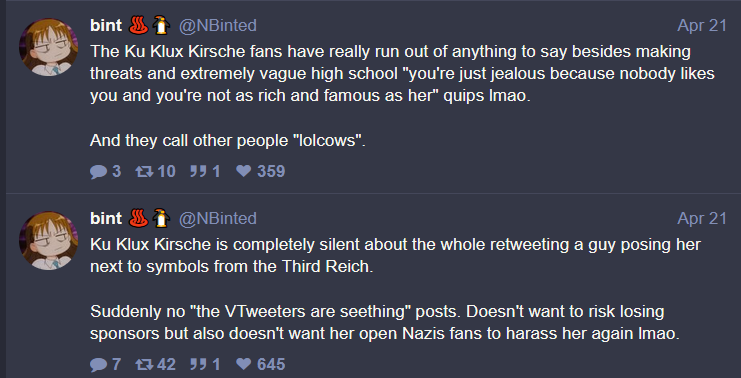The height and width of the screenshot is (378, 741).
Task: Open the second post's bint avatar
Action: (48, 241)
